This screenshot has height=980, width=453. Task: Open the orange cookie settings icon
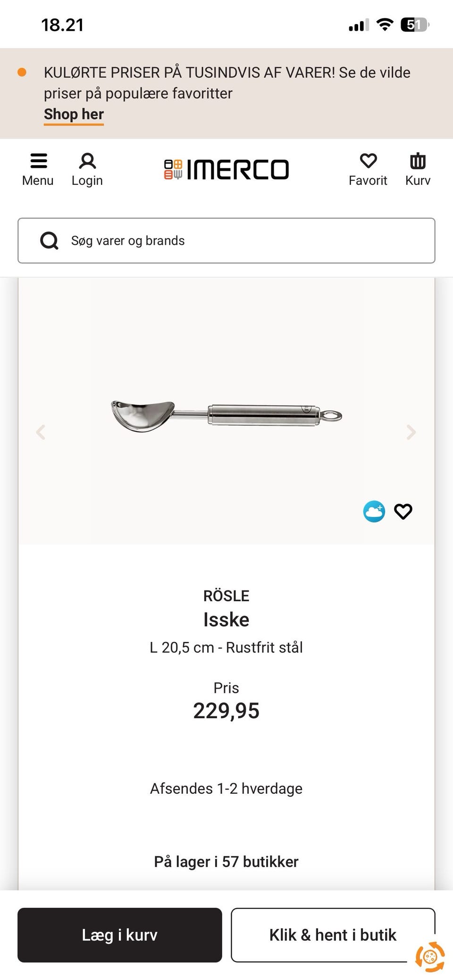(x=429, y=956)
